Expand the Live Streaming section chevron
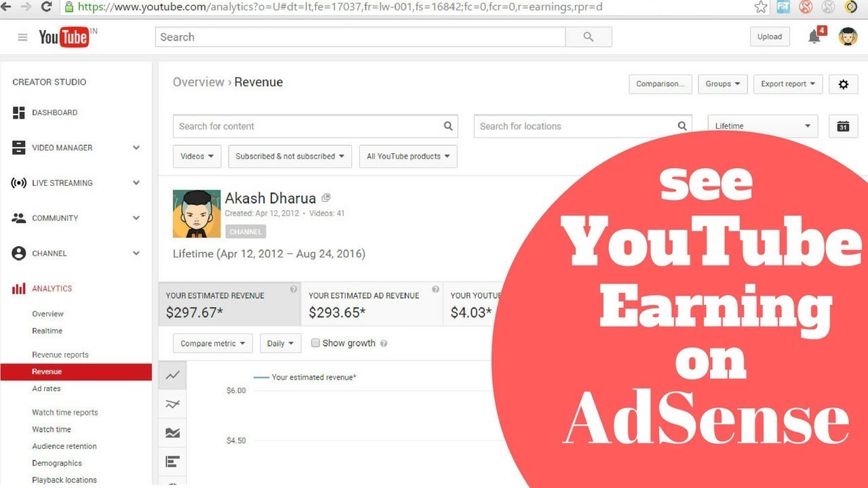The image size is (868, 488). coord(136,183)
